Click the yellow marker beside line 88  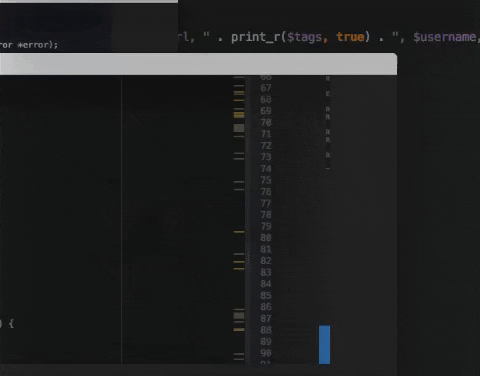coord(239,330)
